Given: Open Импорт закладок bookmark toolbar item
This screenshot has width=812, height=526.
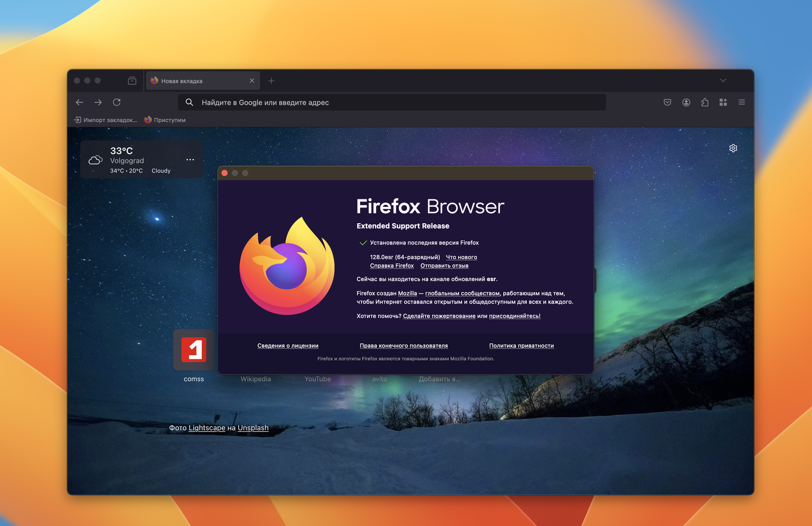Looking at the screenshot, I should click(106, 120).
